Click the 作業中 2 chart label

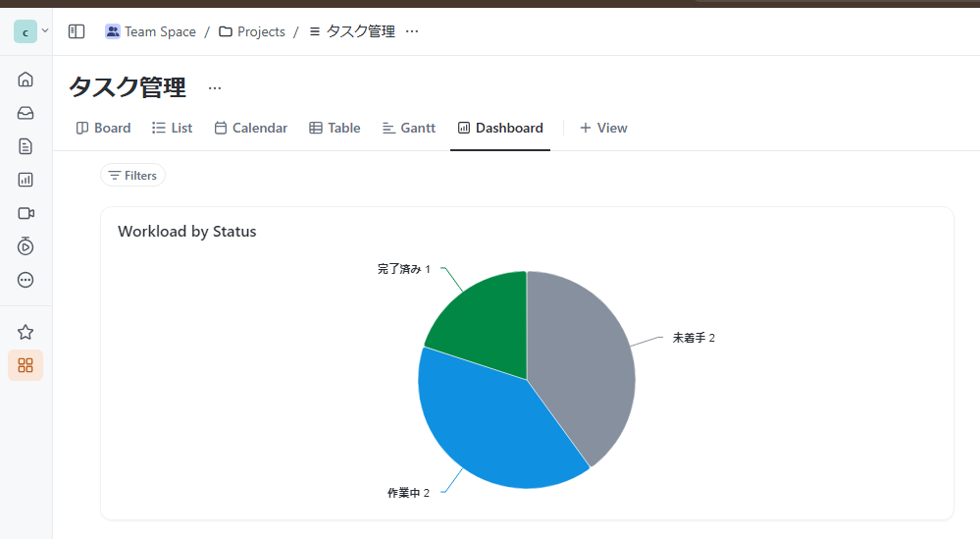[x=408, y=493]
